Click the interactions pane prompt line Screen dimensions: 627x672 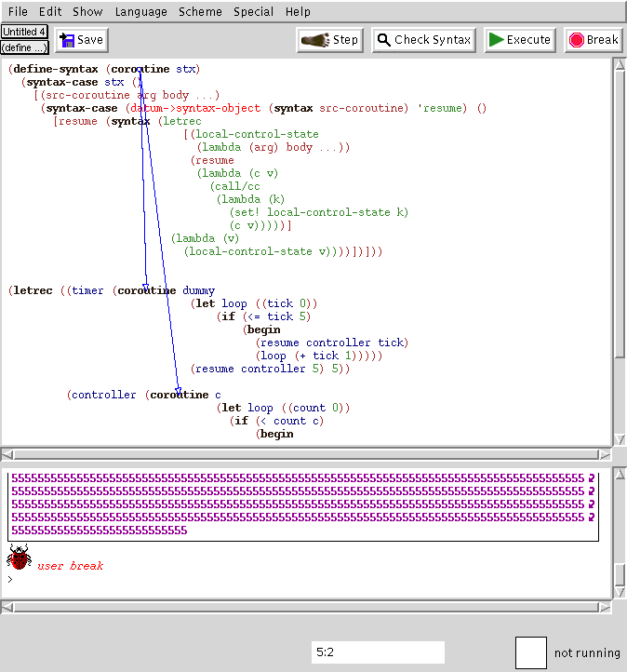coord(279,580)
